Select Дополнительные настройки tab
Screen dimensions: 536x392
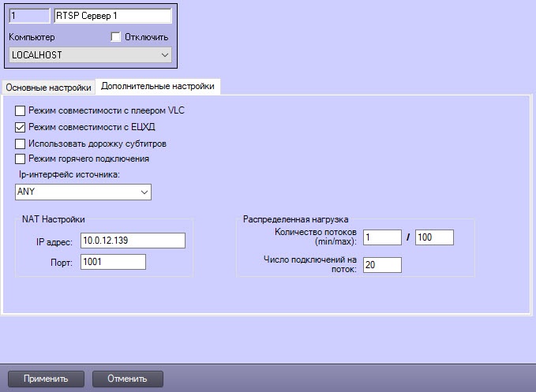coord(158,86)
